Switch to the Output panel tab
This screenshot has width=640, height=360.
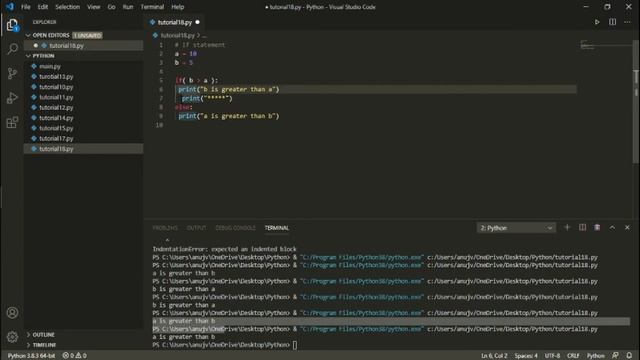pyautogui.click(x=196, y=228)
